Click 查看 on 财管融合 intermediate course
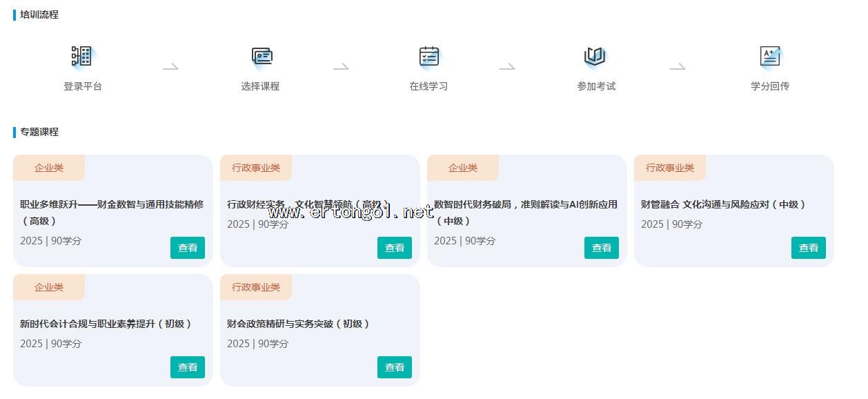Screen dimensions: 868x399 (809, 248)
